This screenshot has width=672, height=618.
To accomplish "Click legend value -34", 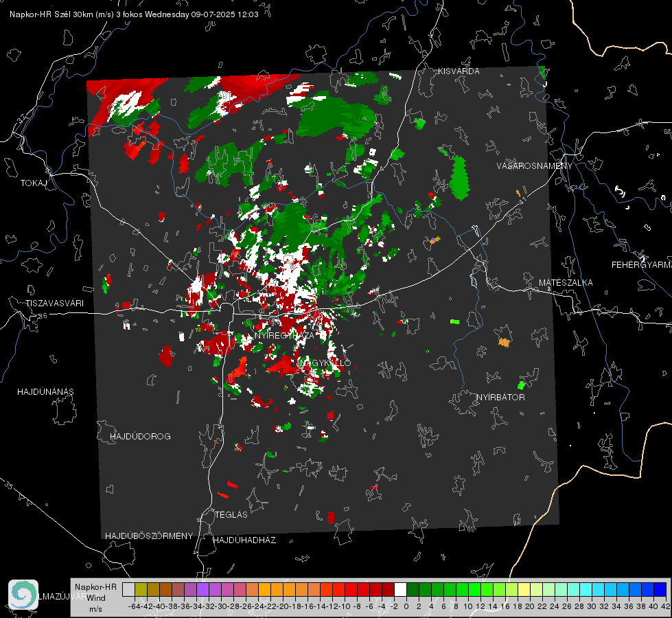I will click(x=196, y=606).
